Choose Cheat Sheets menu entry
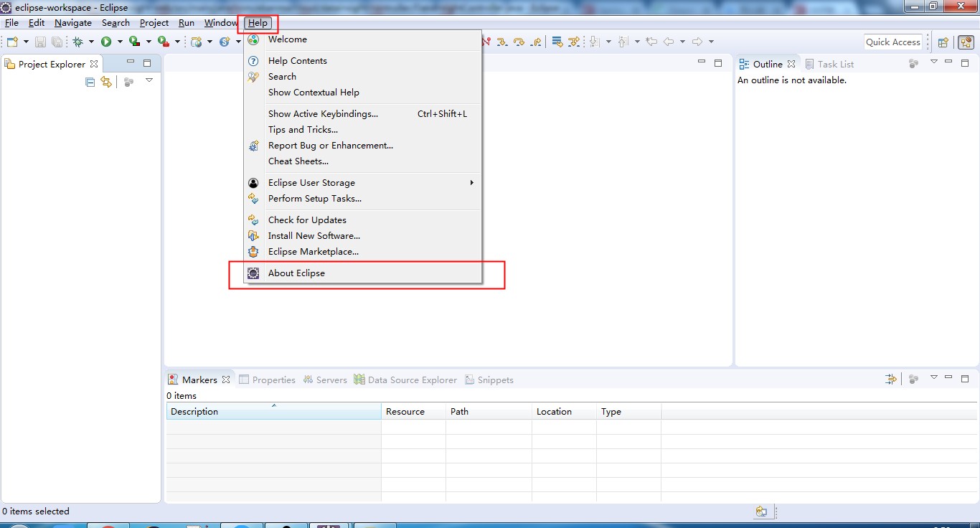 [x=363, y=161]
